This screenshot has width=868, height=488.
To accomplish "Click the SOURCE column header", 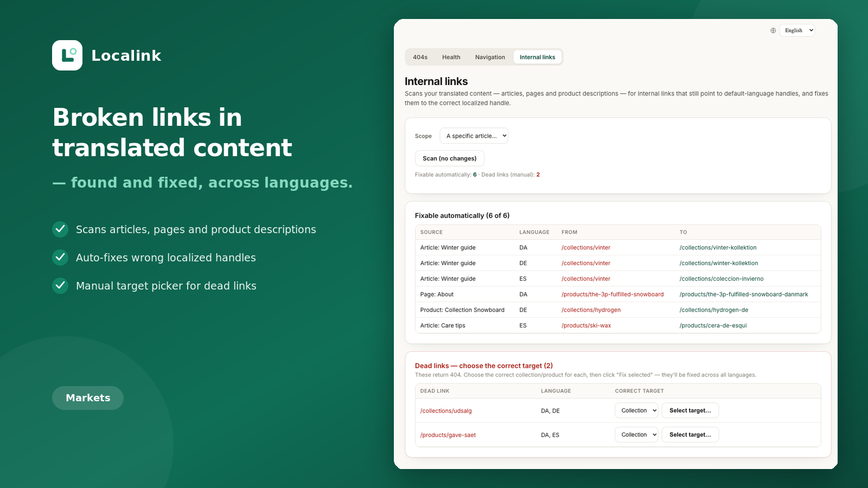I will pos(431,232).
